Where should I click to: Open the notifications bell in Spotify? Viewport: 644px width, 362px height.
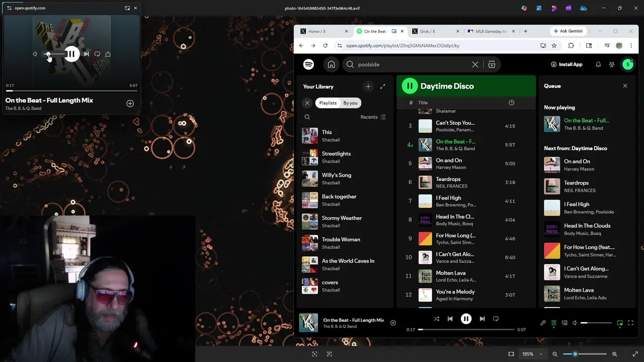click(598, 64)
